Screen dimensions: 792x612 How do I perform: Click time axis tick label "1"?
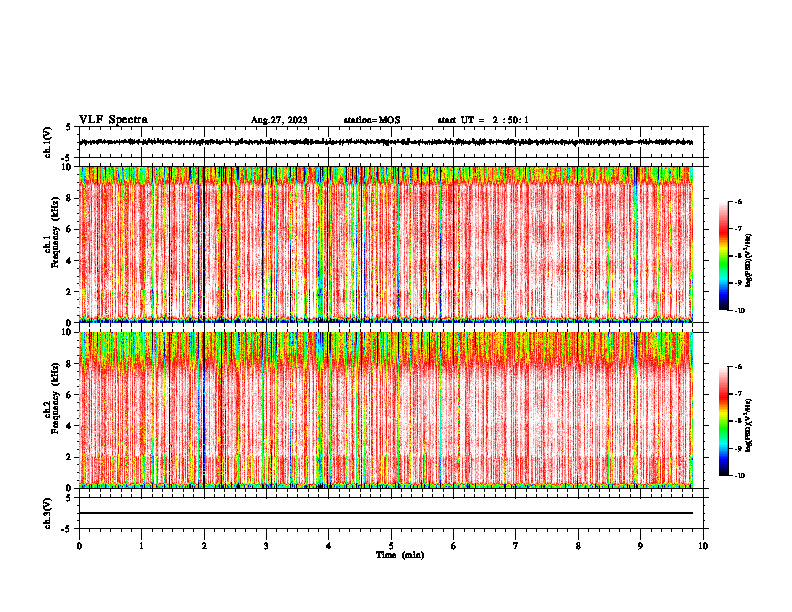(141, 546)
